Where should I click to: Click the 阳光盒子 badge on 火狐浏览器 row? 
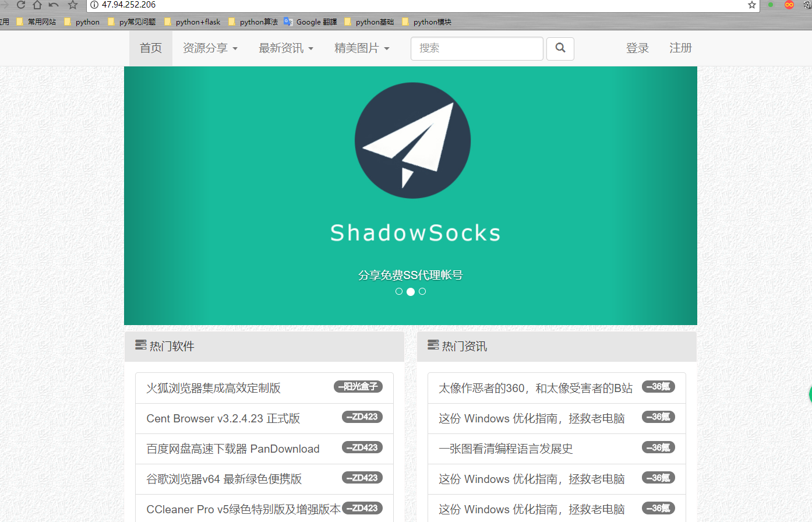pyautogui.click(x=358, y=386)
